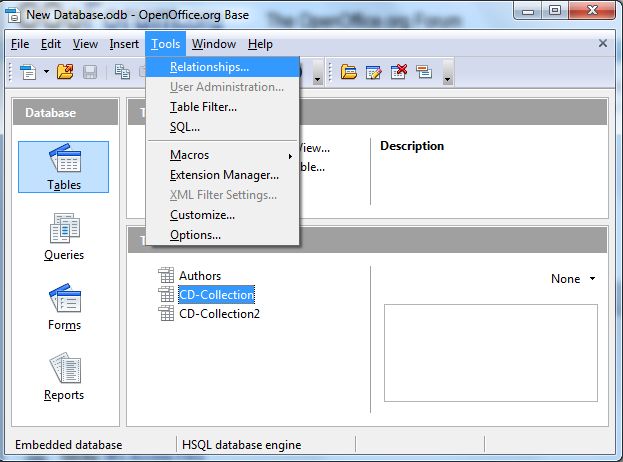Open Extension Manager... menu entry
623x462 pixels.
(x=224, y=175)
